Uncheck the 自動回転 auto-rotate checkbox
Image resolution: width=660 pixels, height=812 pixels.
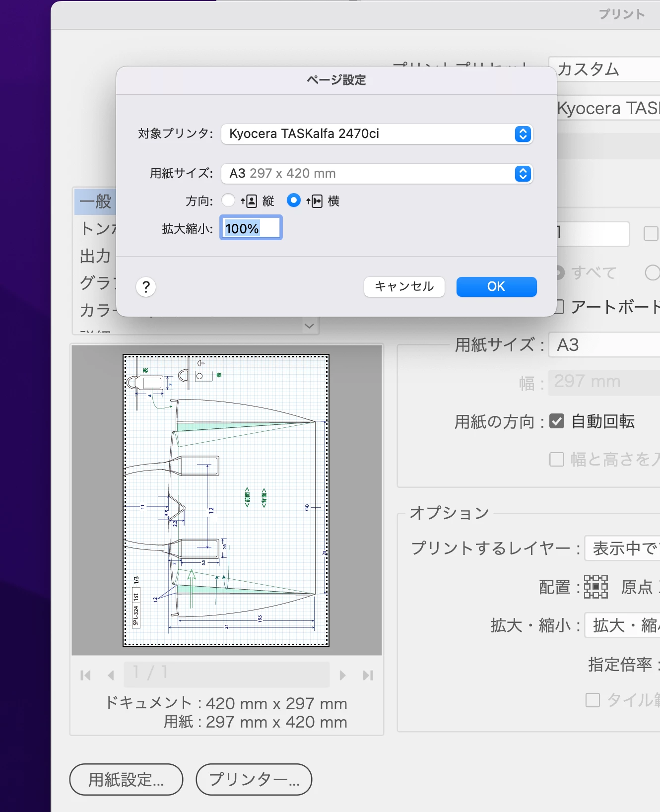point(557,421)
